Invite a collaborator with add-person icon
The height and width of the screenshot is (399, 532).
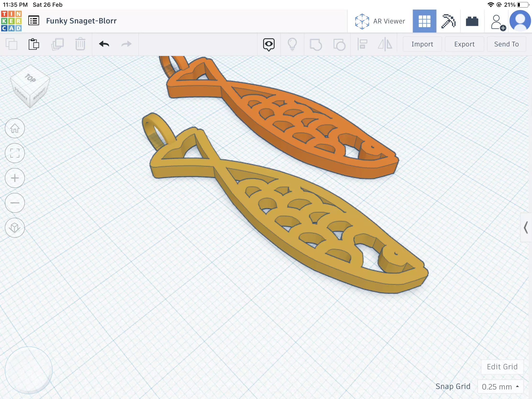(x=498, y=23)
